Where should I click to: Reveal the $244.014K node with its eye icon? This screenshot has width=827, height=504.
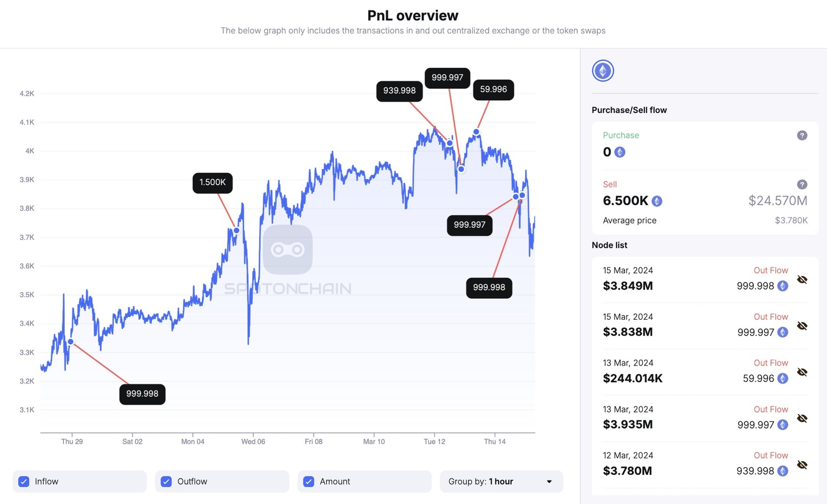pos(802,372)
